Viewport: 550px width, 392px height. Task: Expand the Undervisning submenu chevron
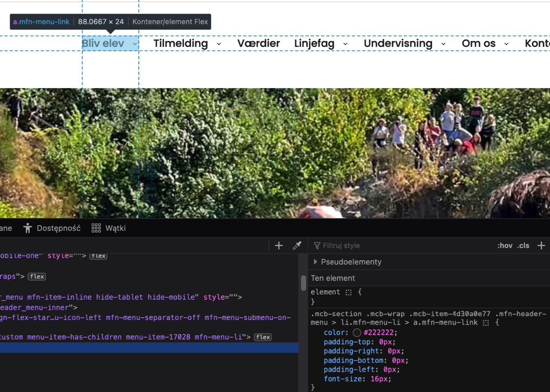pos(443,44)
